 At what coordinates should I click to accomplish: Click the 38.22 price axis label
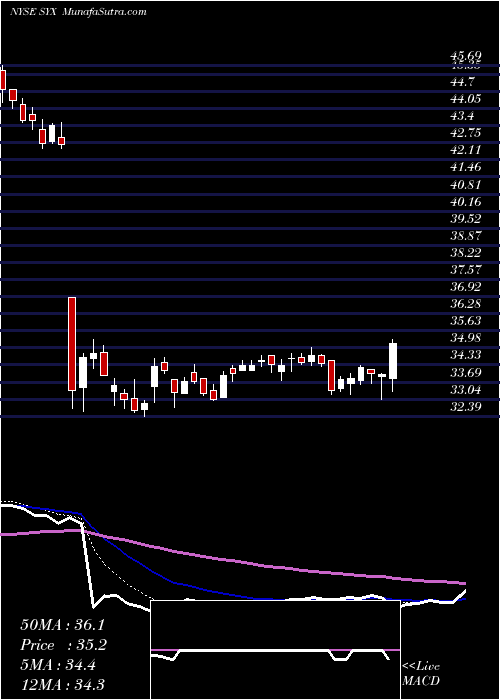coord(466,253)
